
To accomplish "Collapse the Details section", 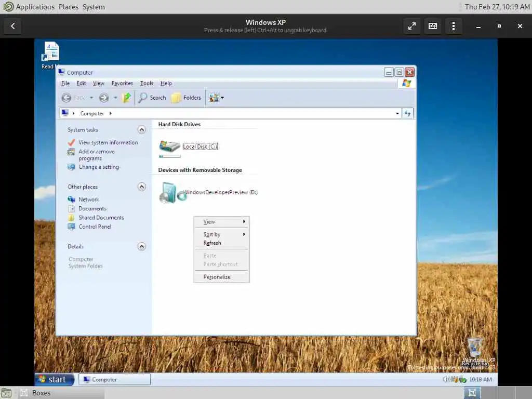I will 141,246.
